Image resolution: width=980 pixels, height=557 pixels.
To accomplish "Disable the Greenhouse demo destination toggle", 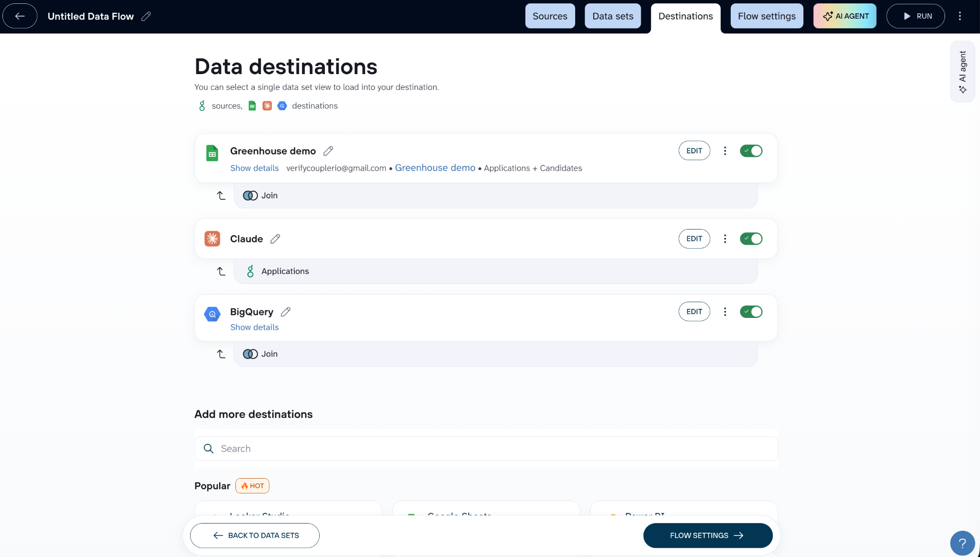I will click(751, 151).
